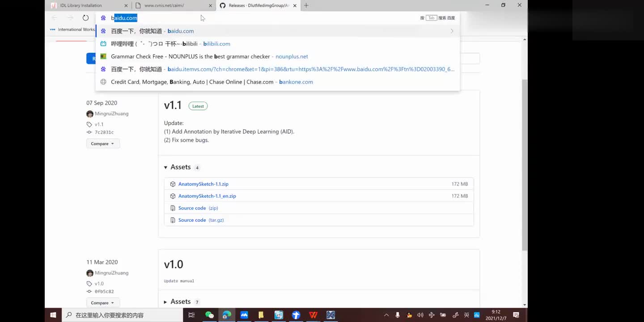This screenshot has height=322, width=644.
Task: Click the microphone icon in system tray
Action: tap(398, 315)
